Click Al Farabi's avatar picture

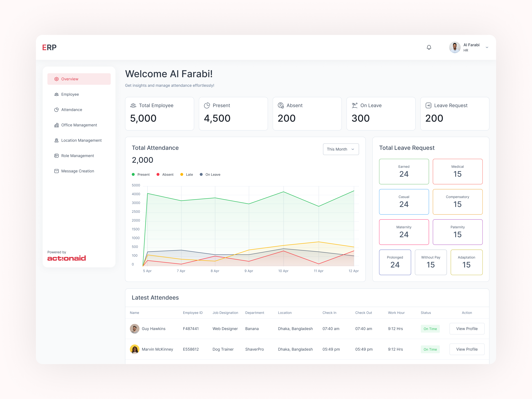click(x=455, y=47)
